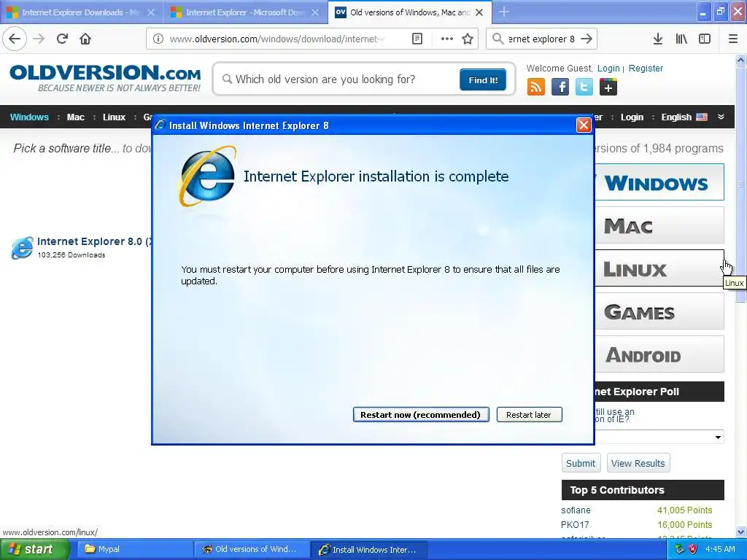Image resolution: width=747 pixels, height=560 pixels.
Task: Open the orange RSS feed icon
Action: point(536,87)
